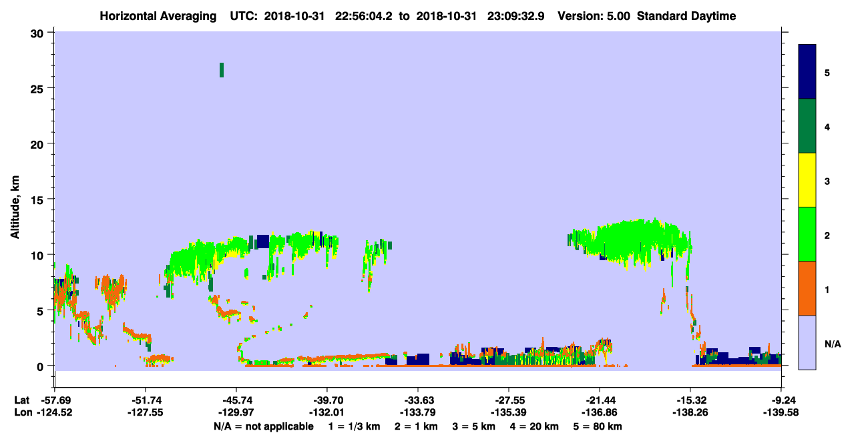Click the 'Lat' row label

click(22, 400)
